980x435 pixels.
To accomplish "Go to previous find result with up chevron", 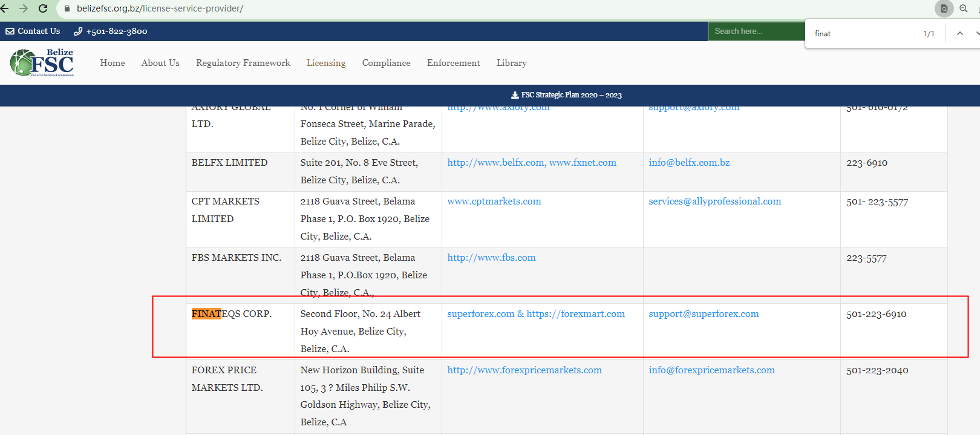I will click(x=959, y=34).
